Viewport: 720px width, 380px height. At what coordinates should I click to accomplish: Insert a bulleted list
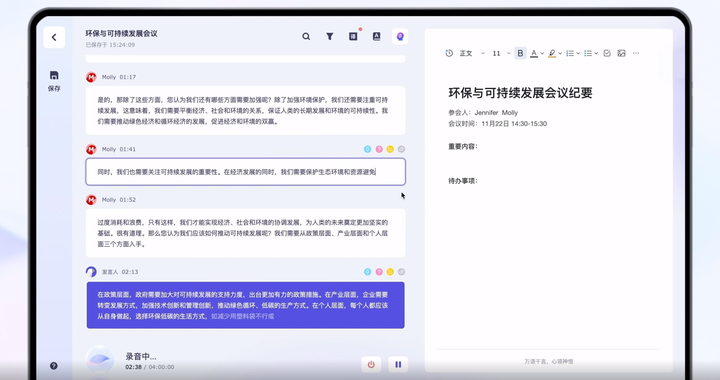click(588, 53)
